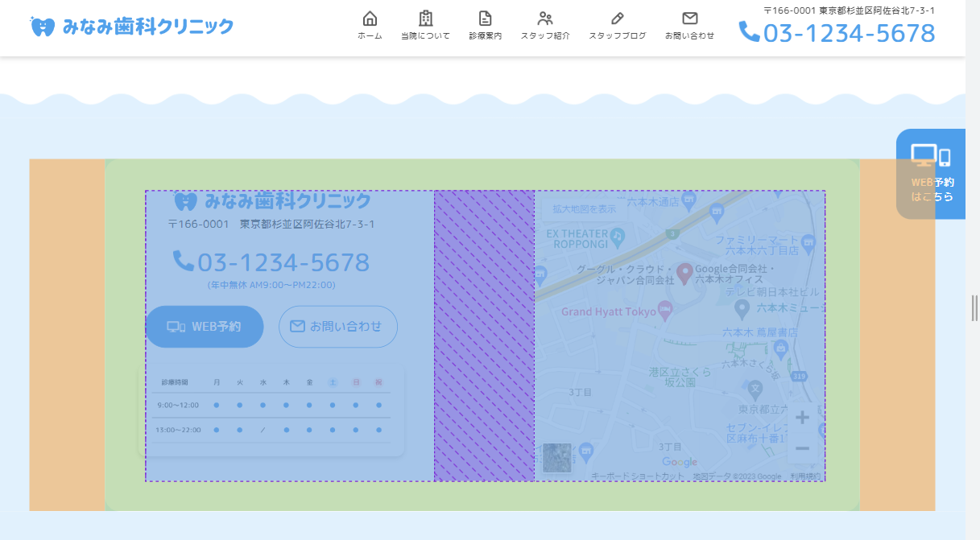Click the テレビ朝日本社ビル map label

point(772,291)
